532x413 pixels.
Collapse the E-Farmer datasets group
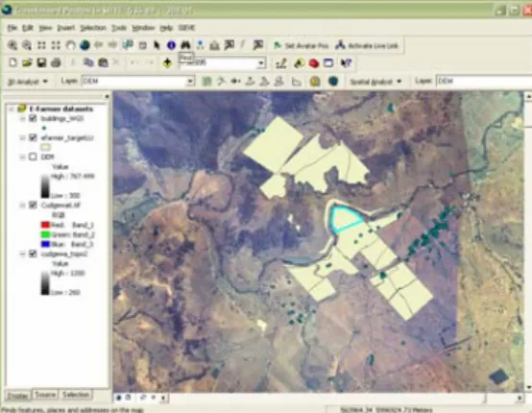[11, 109]
